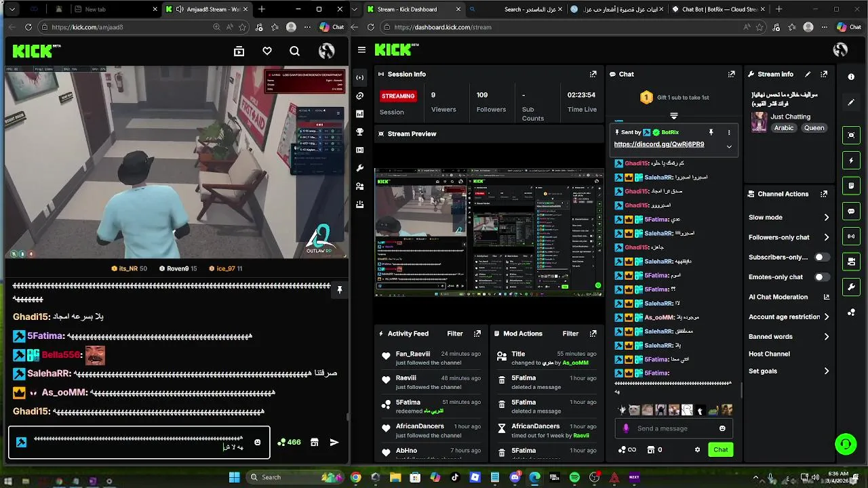The image size is (868, 488).
Task: Open the analytics bar chart sidebar icon
Action: point(359,114)
